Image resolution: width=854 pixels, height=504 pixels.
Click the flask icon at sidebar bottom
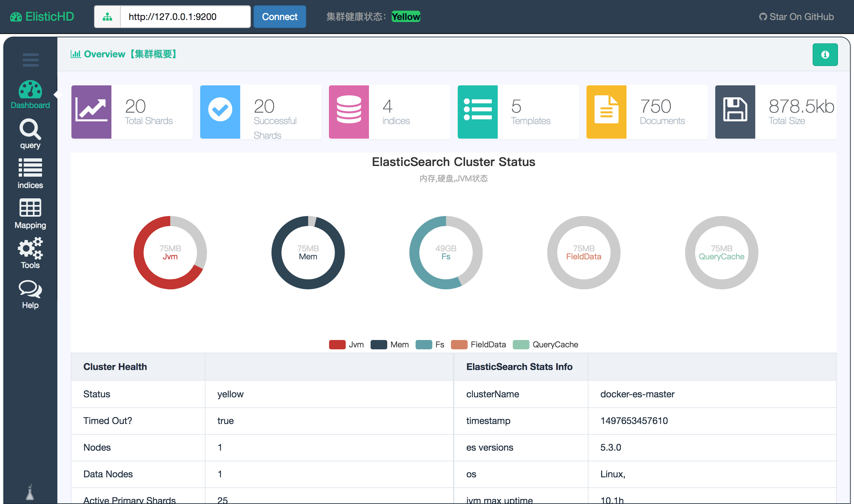click(30, 492)
